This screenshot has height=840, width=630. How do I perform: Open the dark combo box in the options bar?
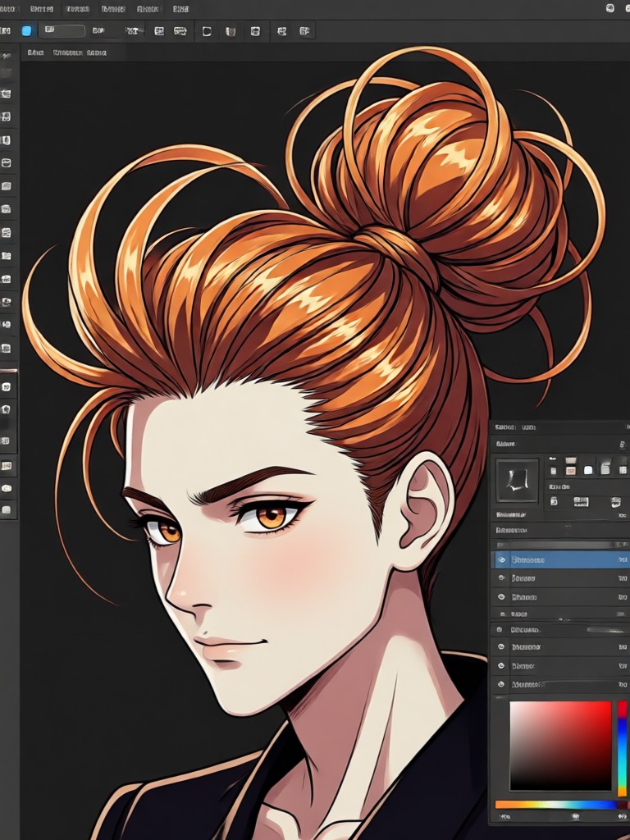pos(62,30)
